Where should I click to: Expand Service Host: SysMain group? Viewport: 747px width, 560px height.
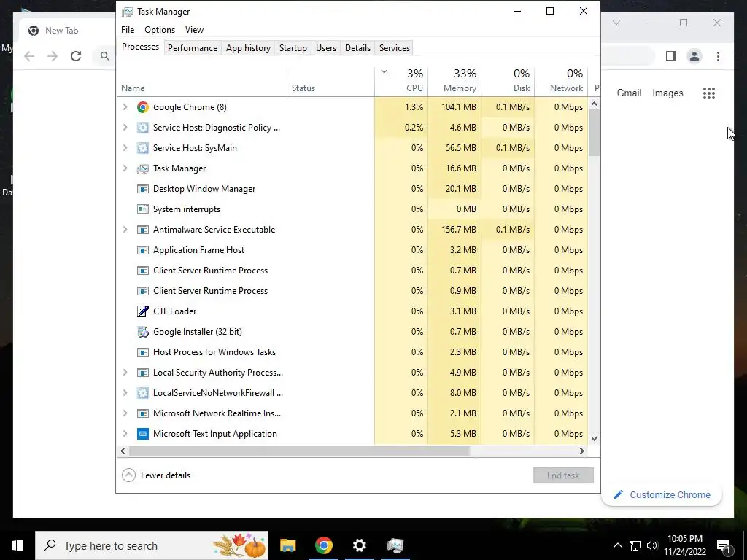tap(125, 148)
